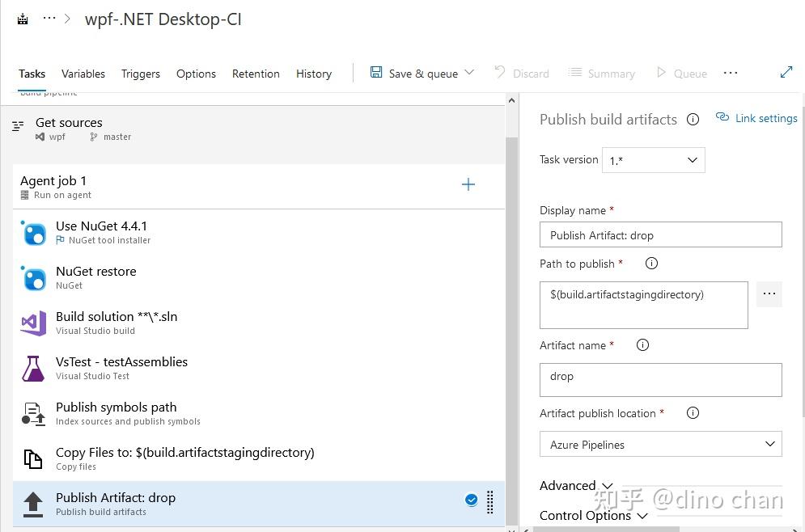Focus the Display name input field
Image resolution: width=805 pixels, height=532 pixels.
coord(661,235)
